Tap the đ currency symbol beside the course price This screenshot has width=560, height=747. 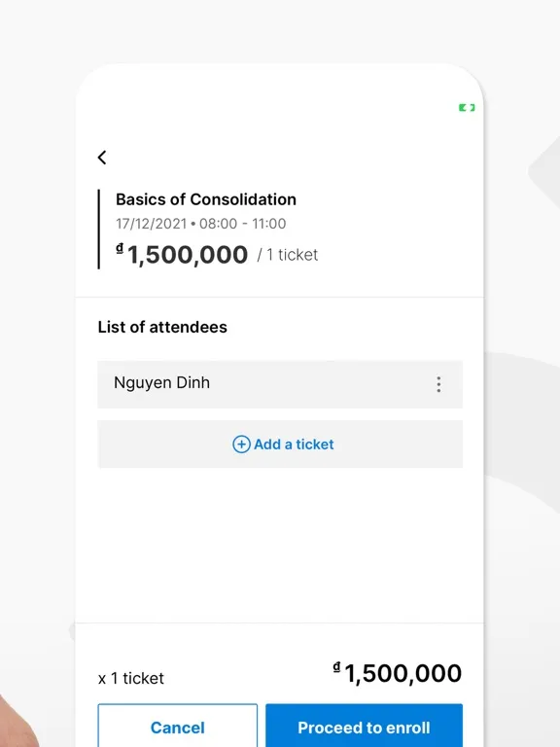120,248
